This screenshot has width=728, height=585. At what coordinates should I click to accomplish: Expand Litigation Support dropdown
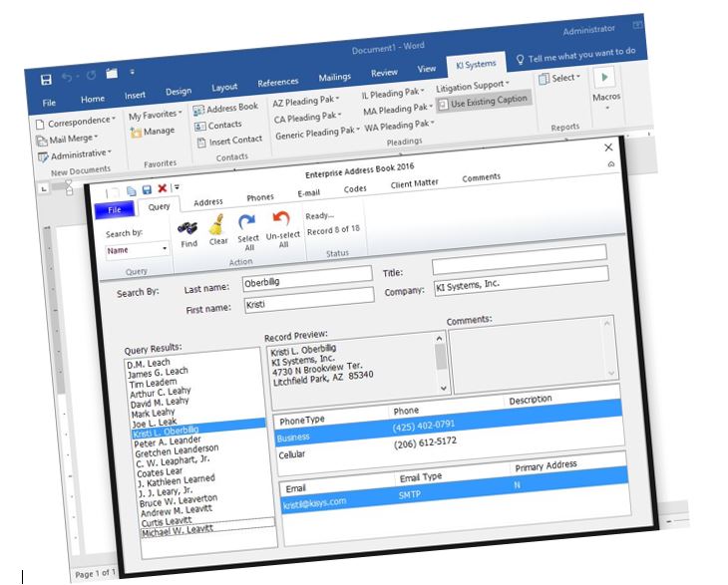pyautogui.click(x=472, y=87)
